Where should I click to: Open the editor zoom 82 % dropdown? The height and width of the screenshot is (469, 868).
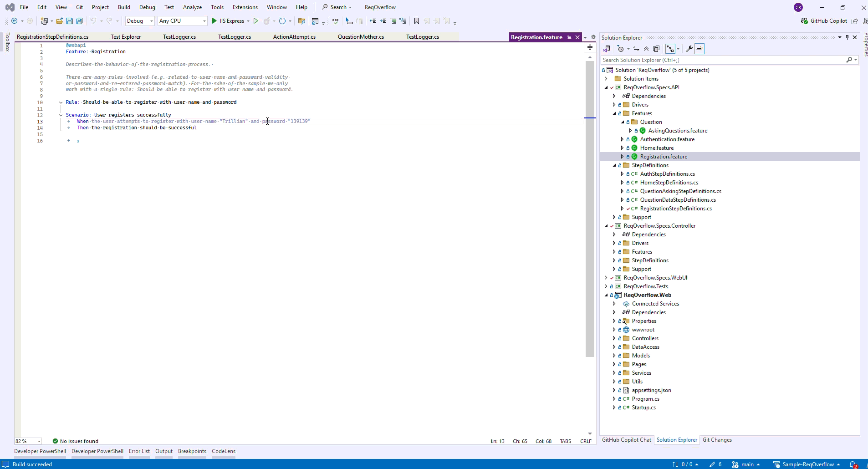[x=28, y=441]
